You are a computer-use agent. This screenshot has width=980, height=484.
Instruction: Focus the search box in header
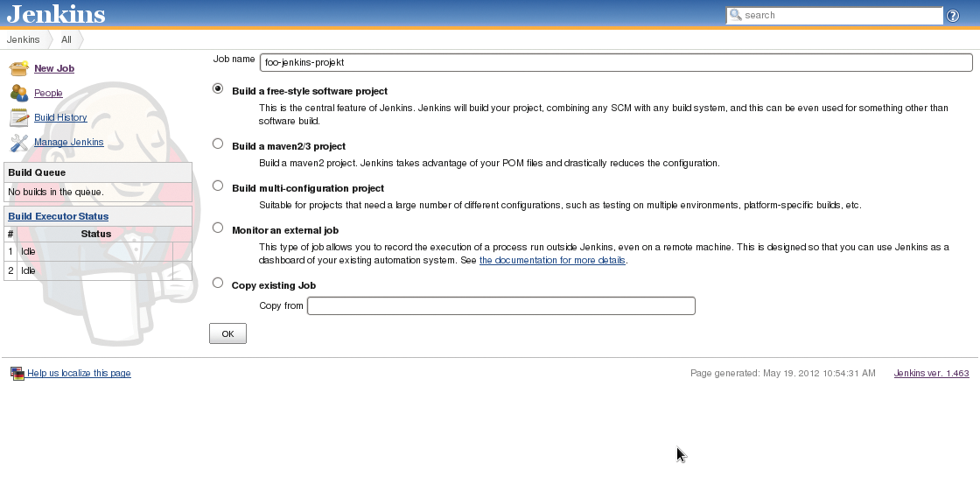(835, 15)
